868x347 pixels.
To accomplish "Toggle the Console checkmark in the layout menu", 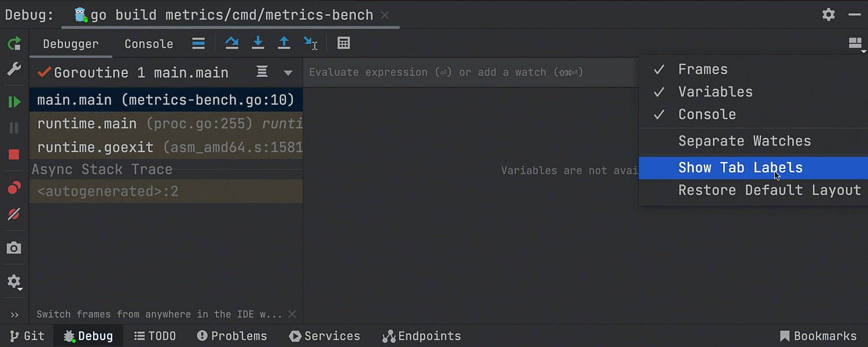I will [707, 115].
